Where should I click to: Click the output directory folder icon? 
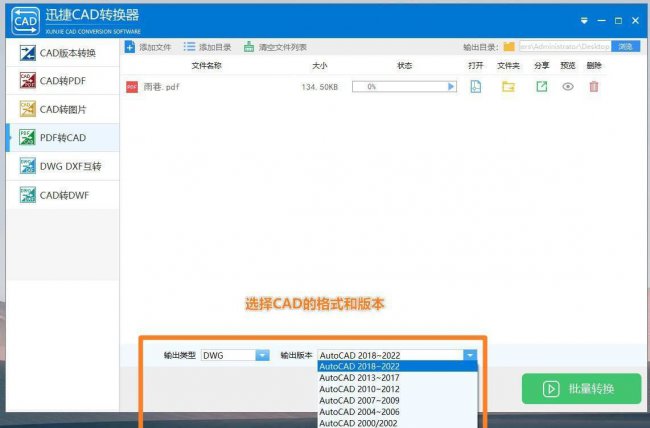click(x=509, y=47)
